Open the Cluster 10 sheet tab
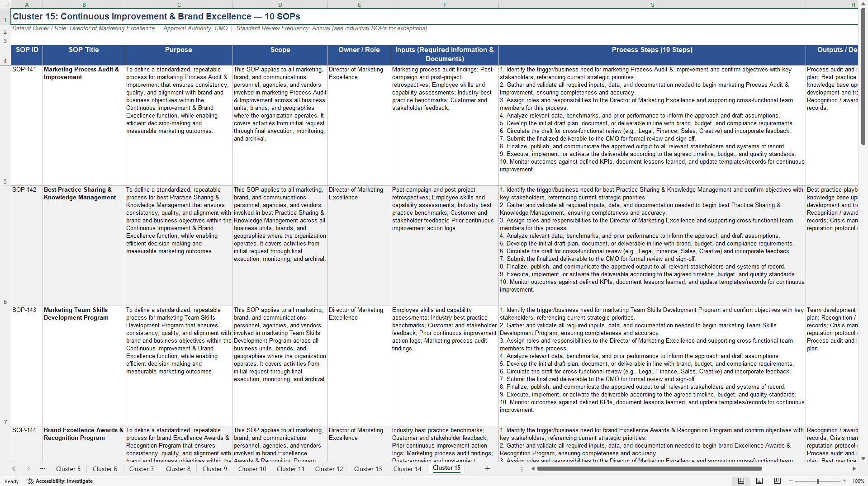This screenshot has width=868, height=486. pyautogui.click(x=252, y=469)
